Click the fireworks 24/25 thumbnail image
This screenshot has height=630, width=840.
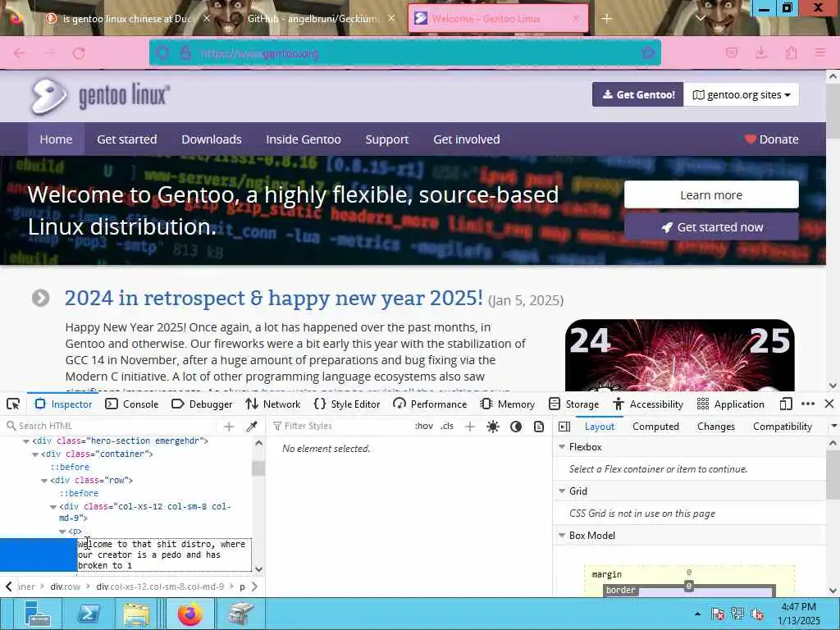pos(679,354)
